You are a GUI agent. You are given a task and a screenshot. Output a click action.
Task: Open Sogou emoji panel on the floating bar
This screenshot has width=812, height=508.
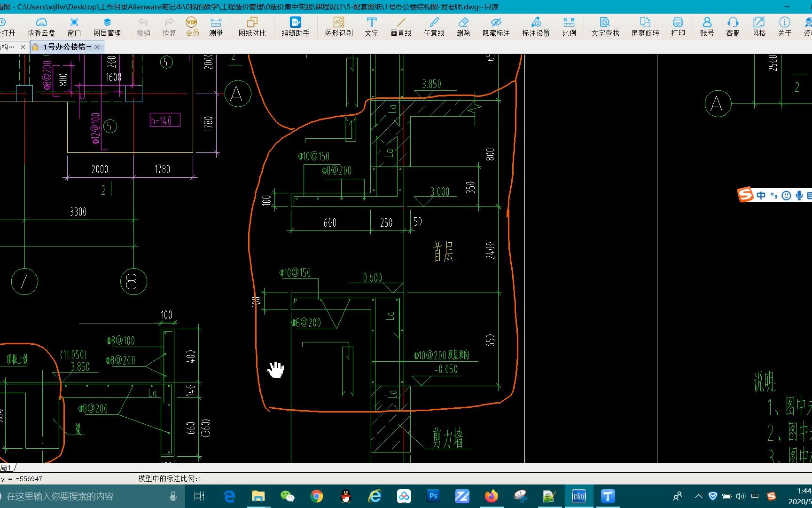point(786,195)
